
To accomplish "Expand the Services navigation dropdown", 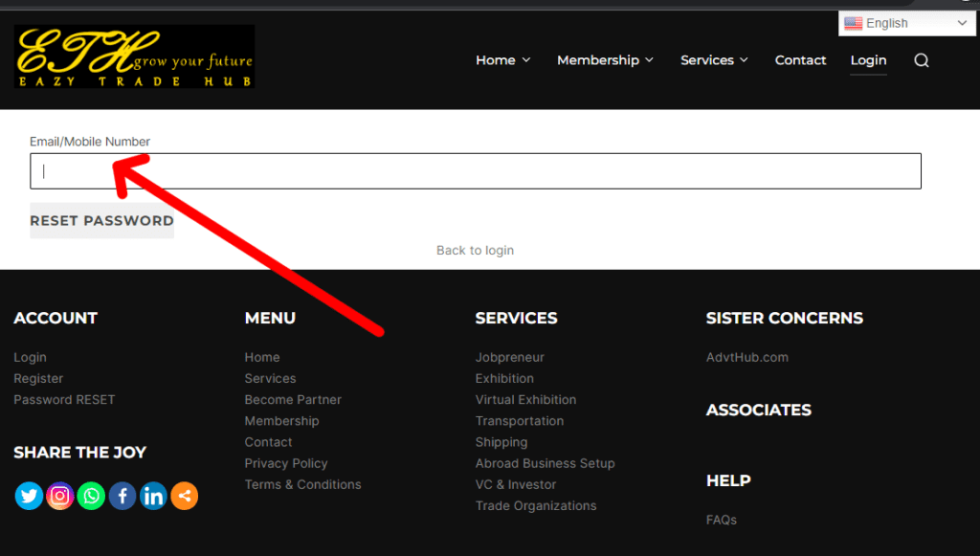I will click(x=714, y=60).
